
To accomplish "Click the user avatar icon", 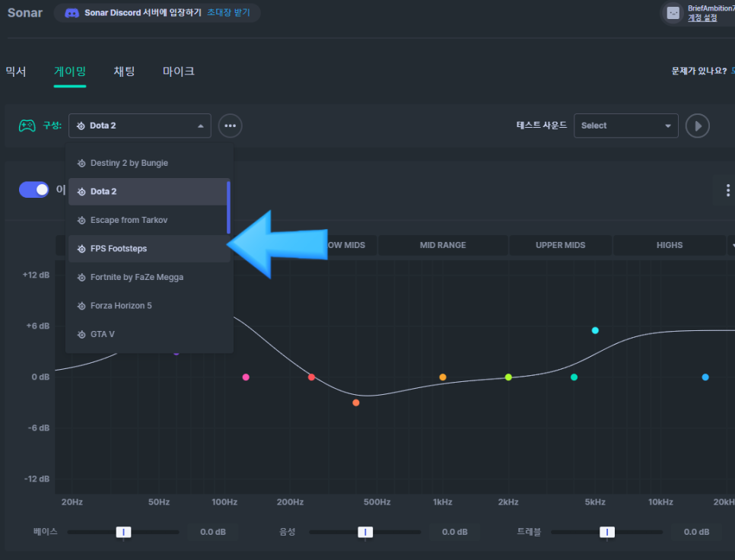I will tap(673, 13).
